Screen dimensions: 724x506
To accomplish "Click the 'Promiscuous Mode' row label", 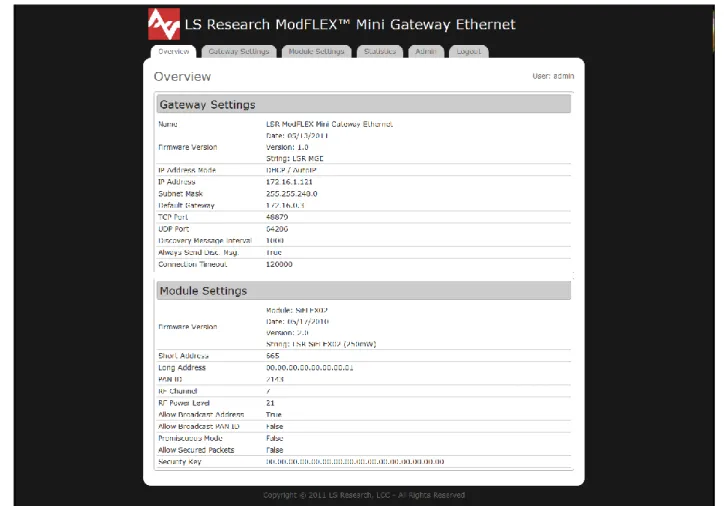I will pos(190,438).
